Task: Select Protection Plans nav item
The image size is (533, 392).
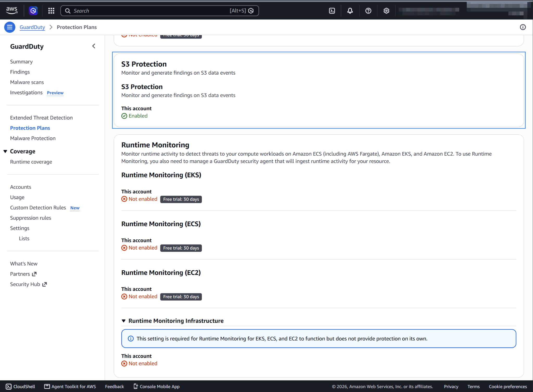Action: point(30,128)
